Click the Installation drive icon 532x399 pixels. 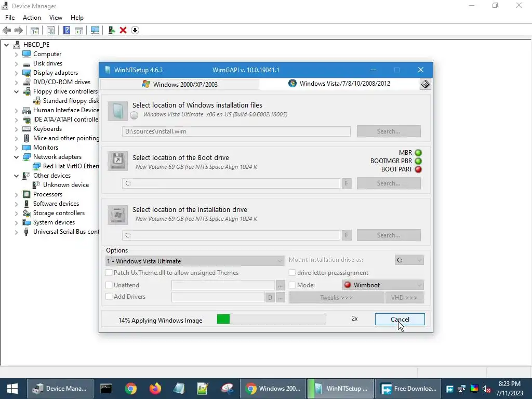click(x=118, y=215)
